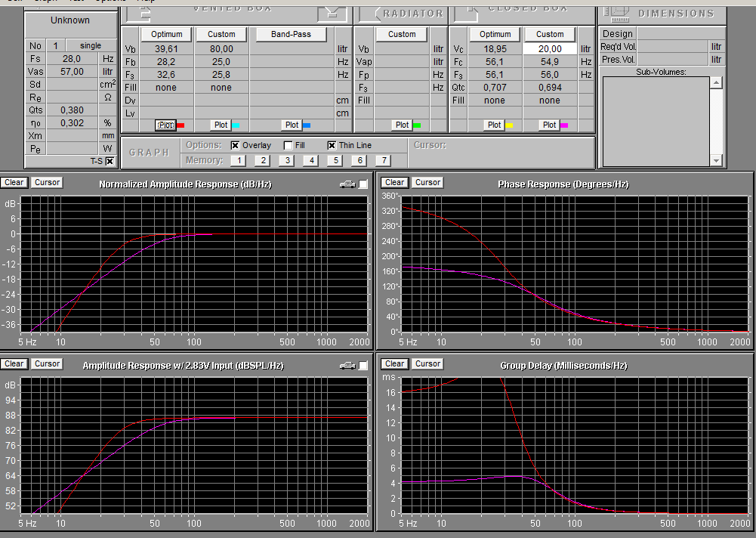
Task: Click the vented box port icon beside the Band-Pass column
Action: (x=332, y=14)
